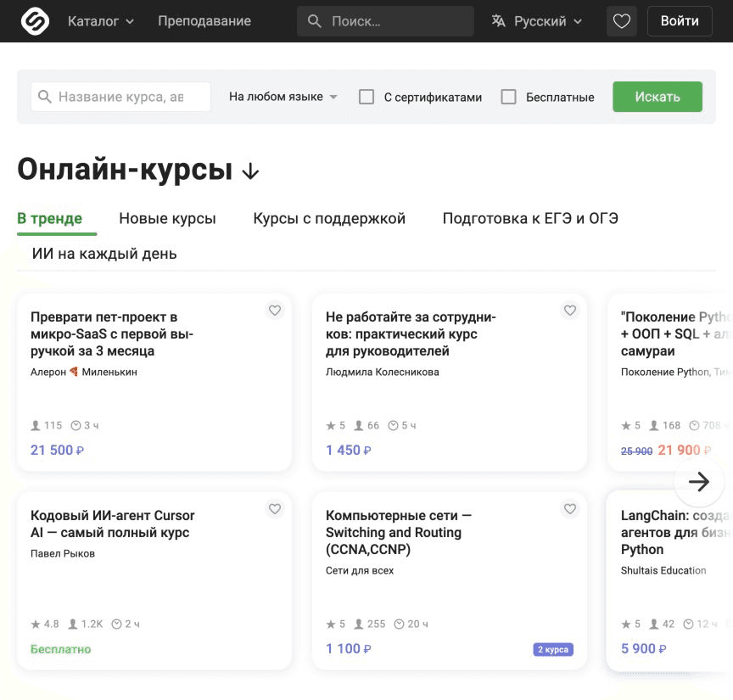Click the Бесплатно price label
This screenshot has width=733, height=700.
pyautogui.click(x=61, y=649)
